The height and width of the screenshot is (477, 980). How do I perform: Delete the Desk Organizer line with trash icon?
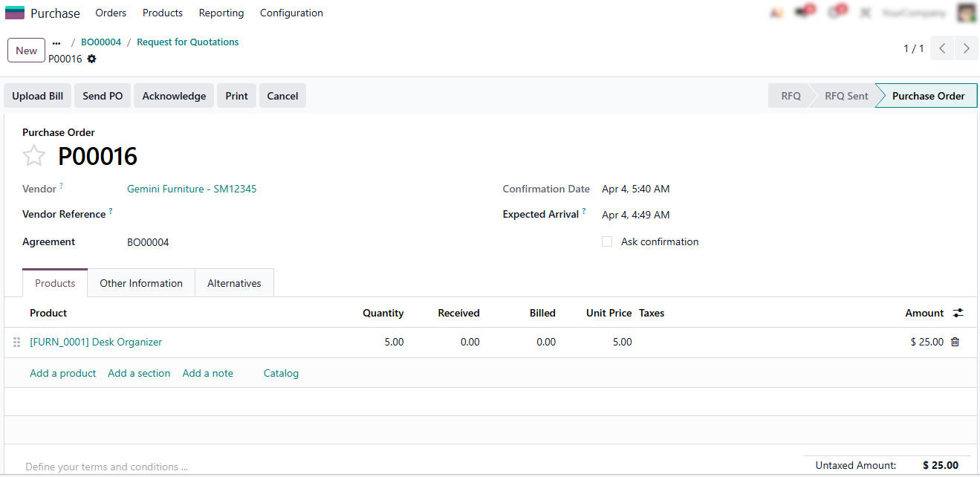pyautogui.click(x=955, y=342)
